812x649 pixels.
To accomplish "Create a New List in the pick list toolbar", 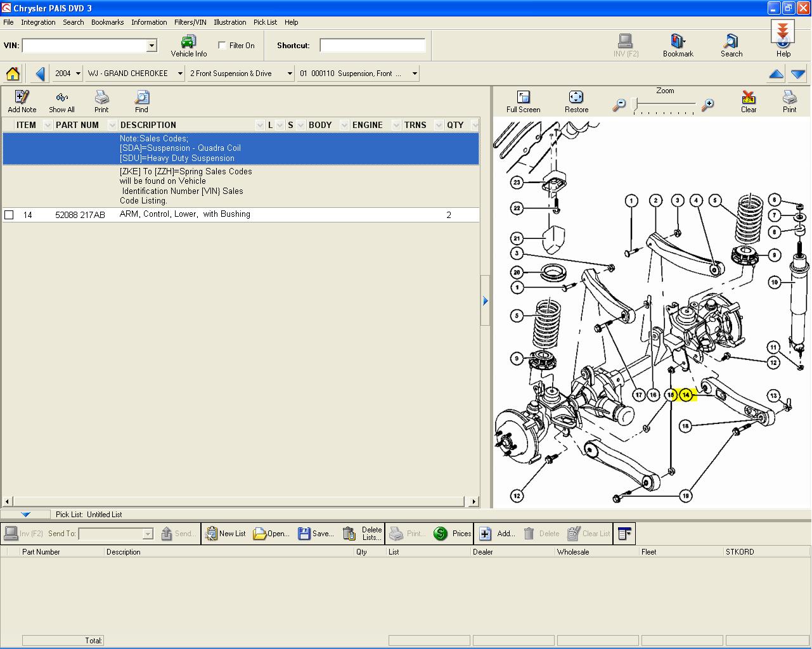I will (x=226, y=534).
